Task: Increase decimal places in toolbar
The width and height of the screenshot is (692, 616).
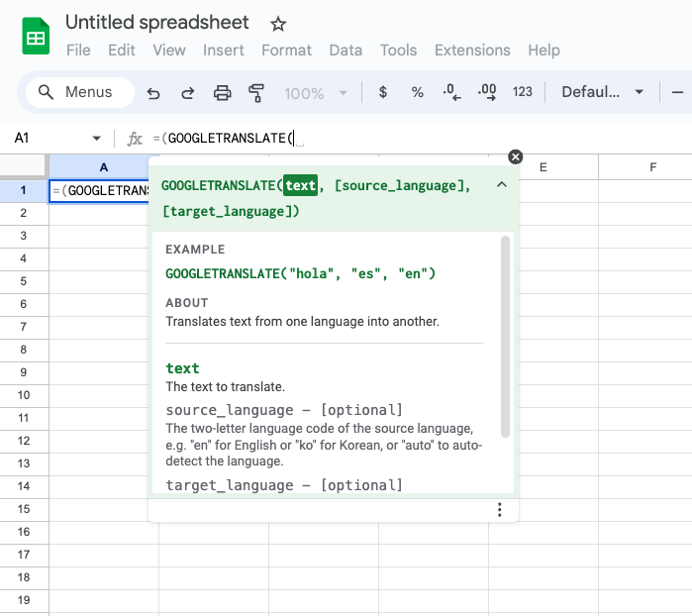Action: pos(487,92)
